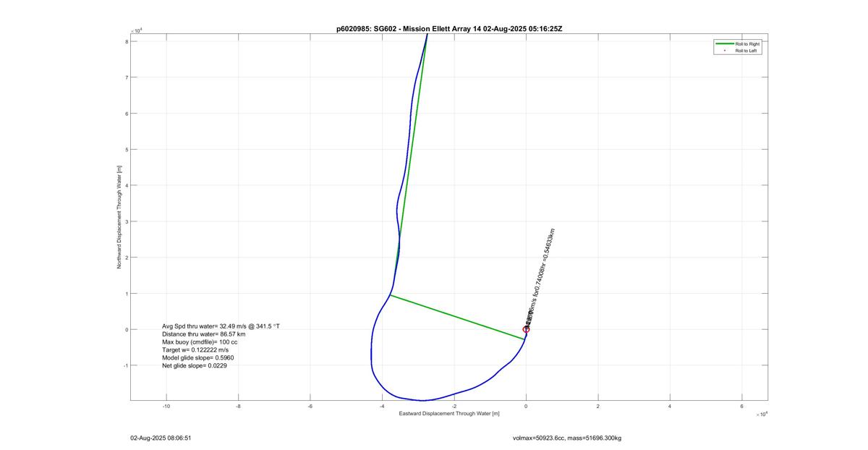Image resolution: width=868 pixels, height=450 pixels.
Task: Click the y-axis tick label "8"
Action: (x=127, y=41)
